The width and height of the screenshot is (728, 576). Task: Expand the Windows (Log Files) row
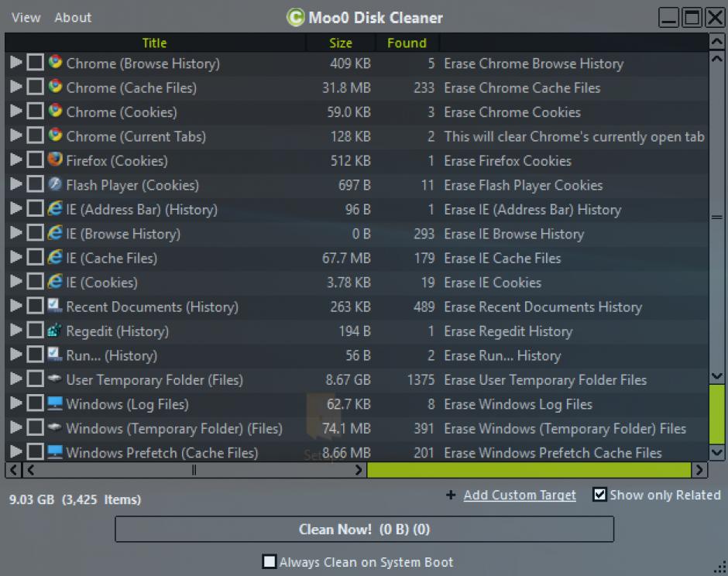16,403
